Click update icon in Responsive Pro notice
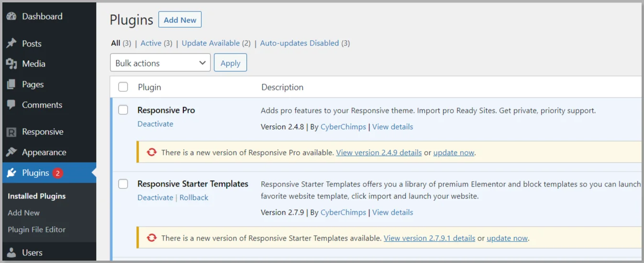644x263 pixels. [x=152, y=153]
